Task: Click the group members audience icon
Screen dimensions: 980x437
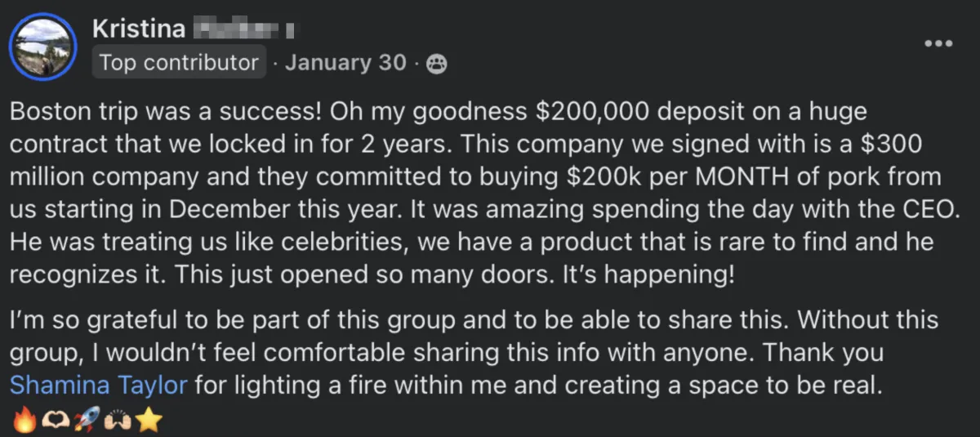Action: click(438, 64)
